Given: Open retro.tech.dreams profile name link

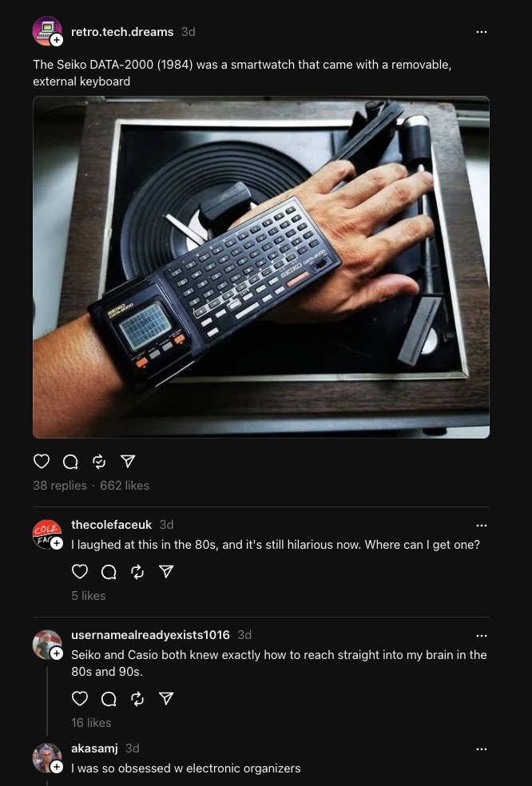Looking at the screenshot, I should click(x=122, y=32).
